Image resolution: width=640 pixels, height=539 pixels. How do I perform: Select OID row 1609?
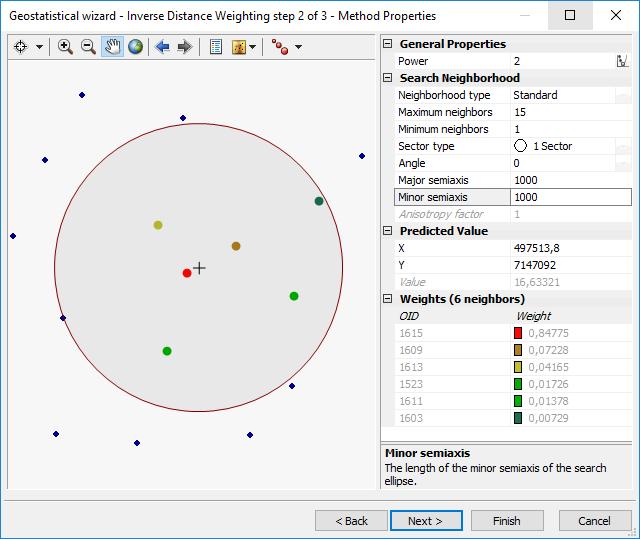pos(513,350)
